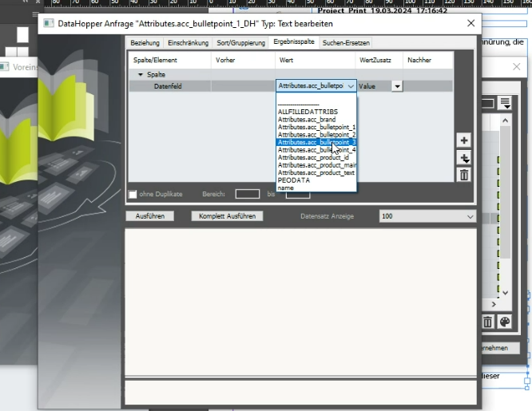Viewport: 532px width, 411px height.
Task: Open the Value WertZusatz dropdown arrow
Action: (x=397, y=86)
